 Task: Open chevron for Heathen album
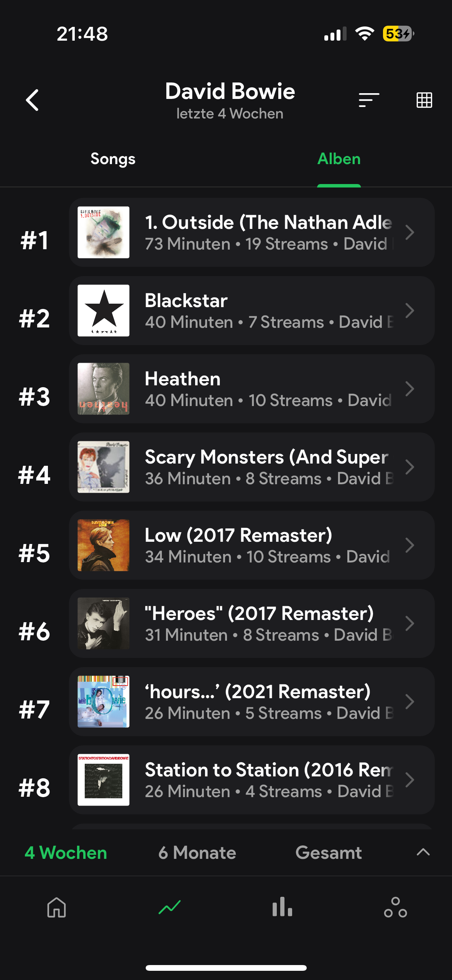(409, 389)
